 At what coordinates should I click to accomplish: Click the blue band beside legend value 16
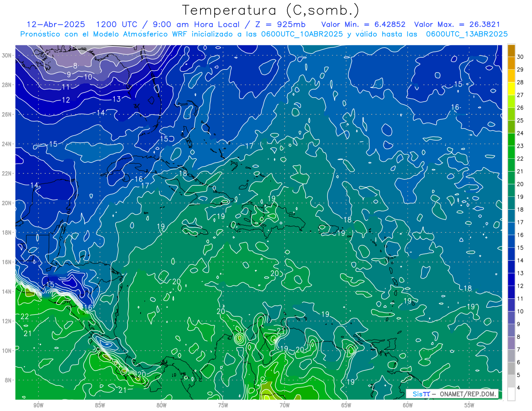point(511,229)
